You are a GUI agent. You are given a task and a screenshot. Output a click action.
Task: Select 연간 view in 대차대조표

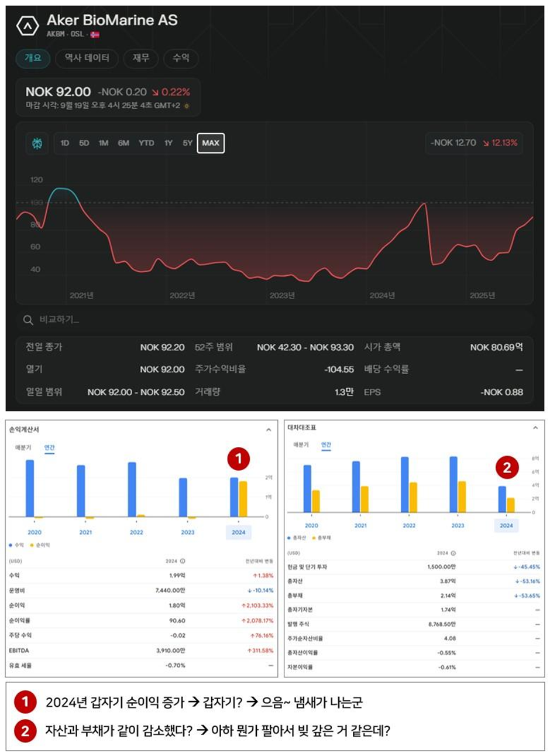[326, 445]
